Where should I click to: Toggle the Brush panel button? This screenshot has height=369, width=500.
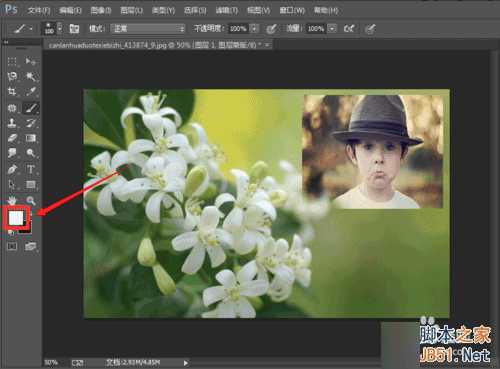(74, 29)
